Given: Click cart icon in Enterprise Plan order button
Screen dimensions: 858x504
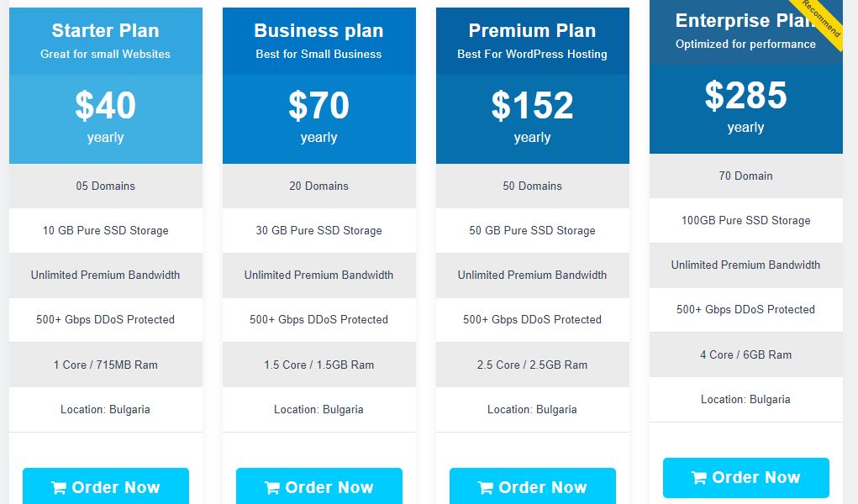Looking at the screenshot, I should (699, 477).
